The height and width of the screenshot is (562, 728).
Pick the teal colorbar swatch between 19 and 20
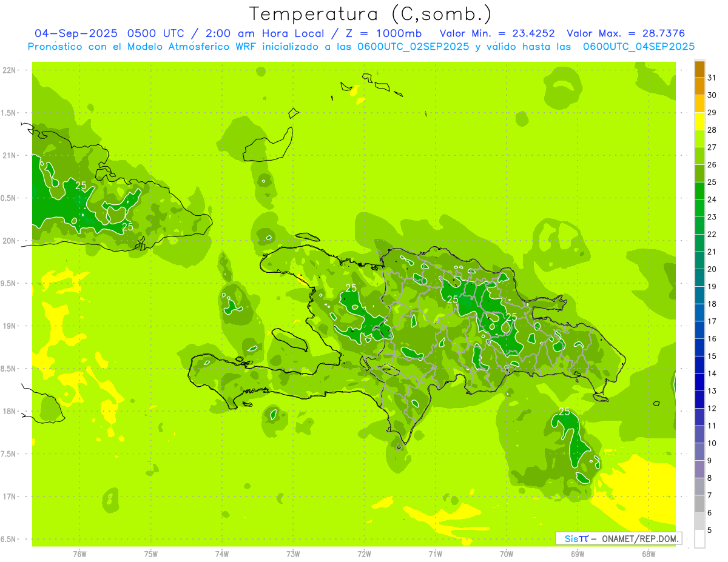pos(699,278)
